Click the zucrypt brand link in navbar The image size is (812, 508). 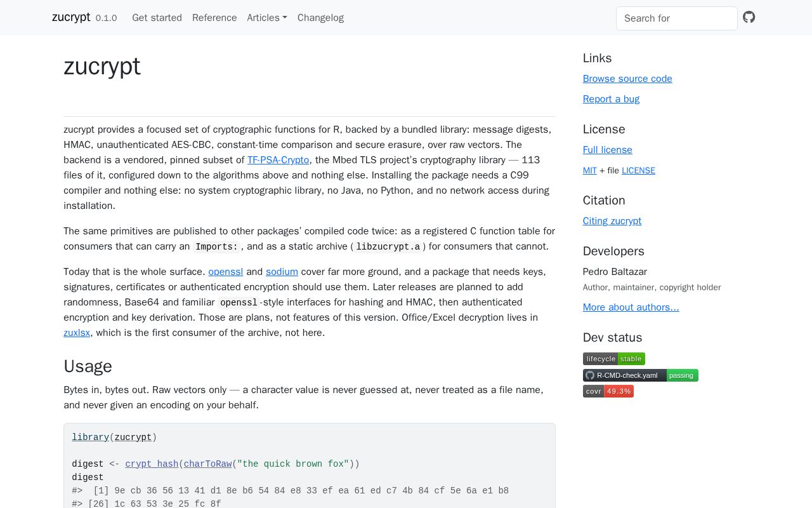coord(71,17)
